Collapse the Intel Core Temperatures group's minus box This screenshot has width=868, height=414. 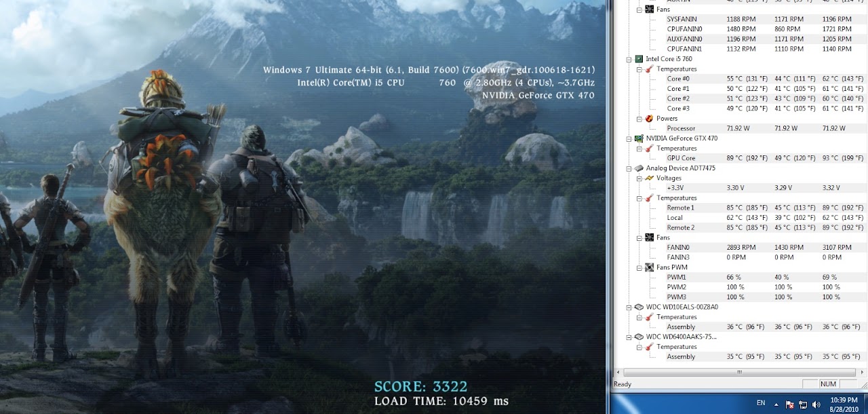pos(639,69)
